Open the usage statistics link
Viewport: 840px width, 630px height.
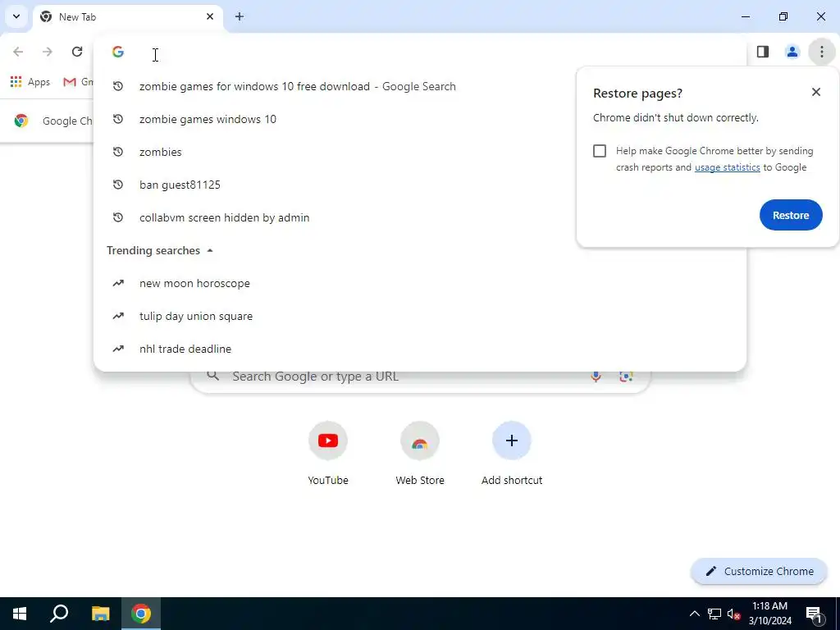pos(727,167)
